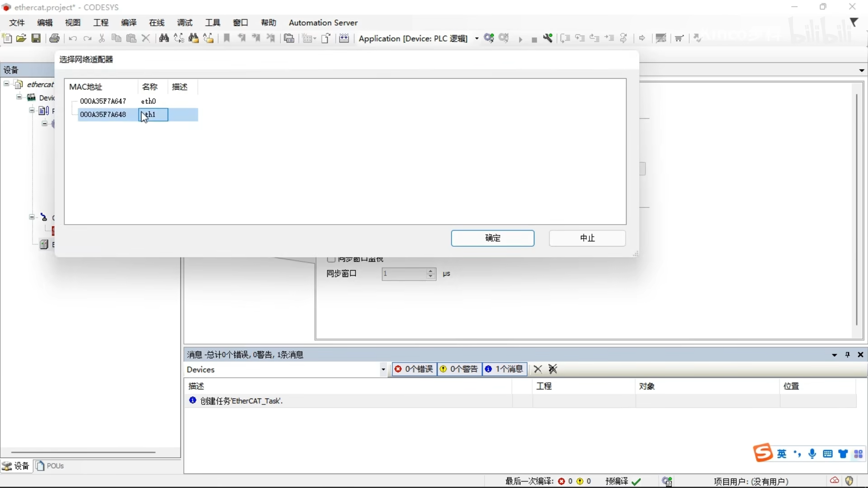This screenshot has width=868, height=488.
Task: Open the 文件 menu
Action: point(17,23)
